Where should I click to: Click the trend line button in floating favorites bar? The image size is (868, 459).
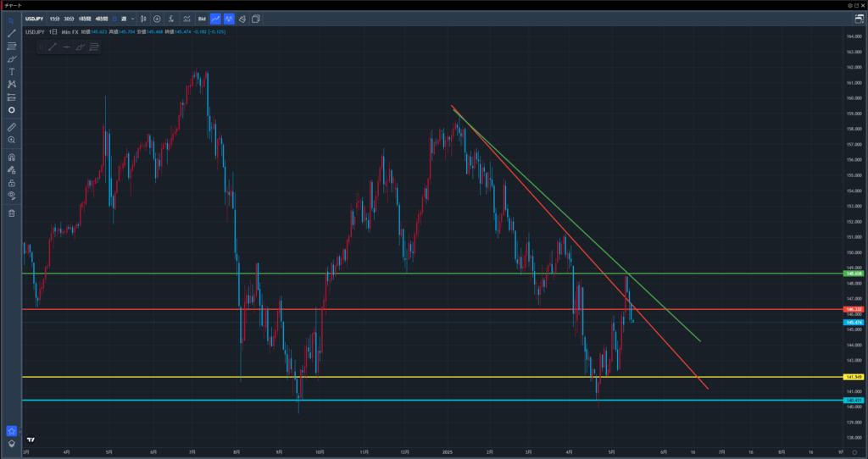53,47
